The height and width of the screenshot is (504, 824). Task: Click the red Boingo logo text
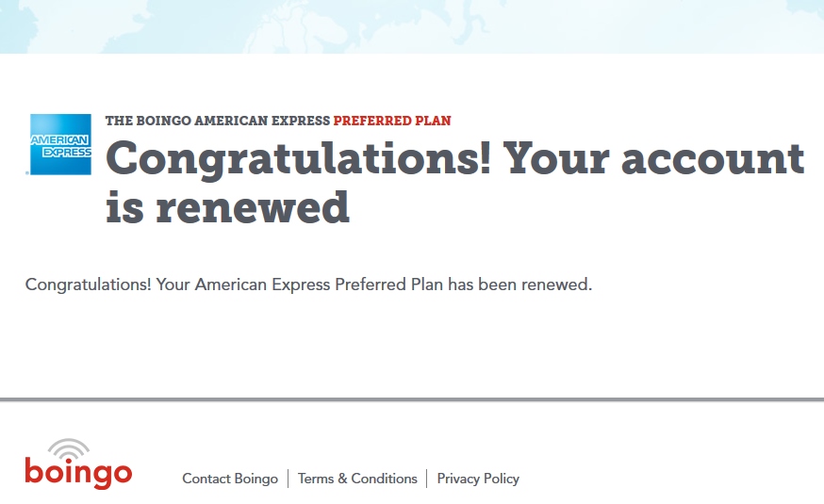(78, 472)
